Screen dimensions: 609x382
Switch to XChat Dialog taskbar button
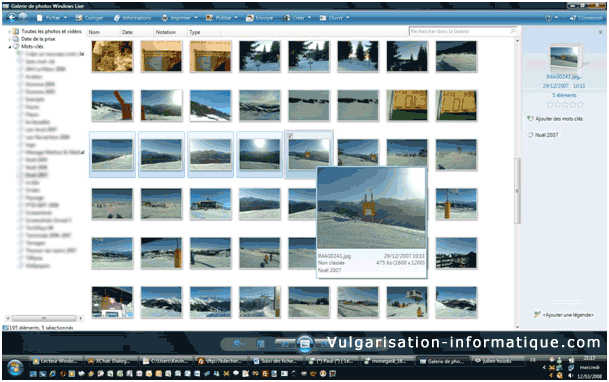[x=109, y=361]
